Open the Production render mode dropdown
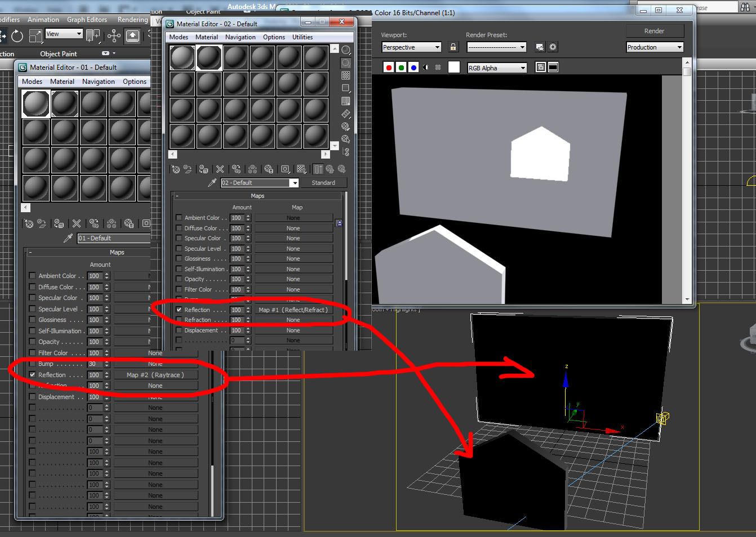756x537 pixels. coord(655,47)
